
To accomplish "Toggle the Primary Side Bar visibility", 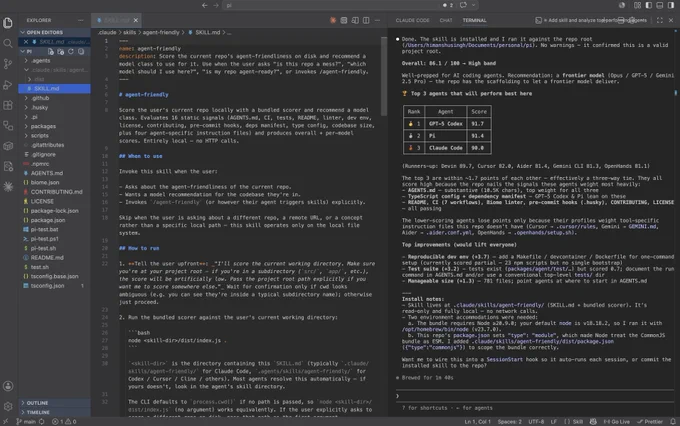I will [648, 5].
